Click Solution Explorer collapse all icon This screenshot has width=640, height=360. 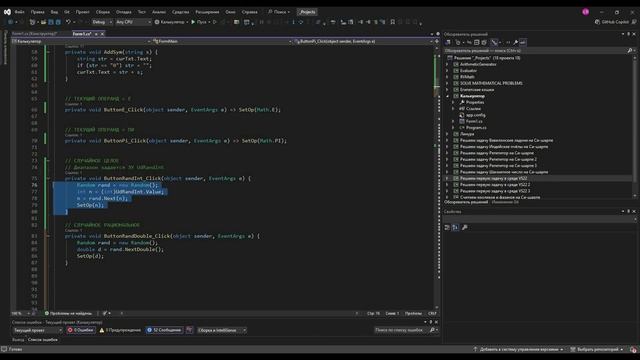tap(476, 42)
